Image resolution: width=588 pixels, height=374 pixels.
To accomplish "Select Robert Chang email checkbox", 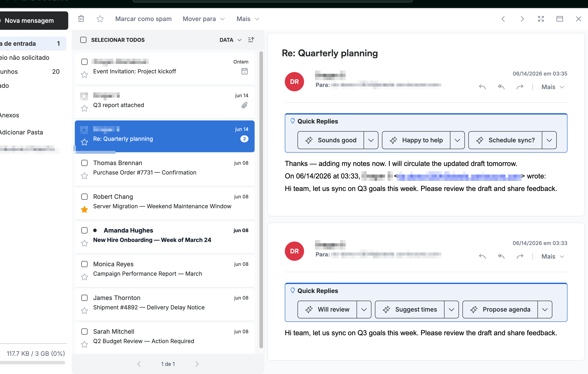I will coord(84,197).
